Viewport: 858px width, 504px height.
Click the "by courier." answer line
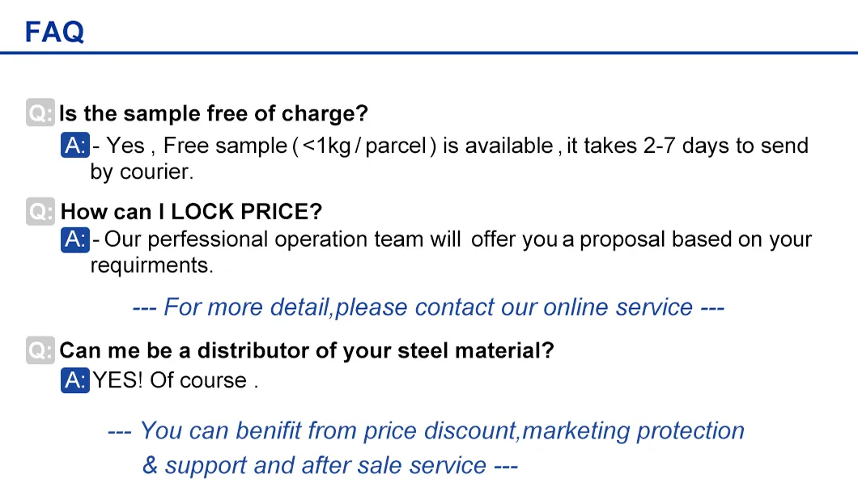(142, 172)
